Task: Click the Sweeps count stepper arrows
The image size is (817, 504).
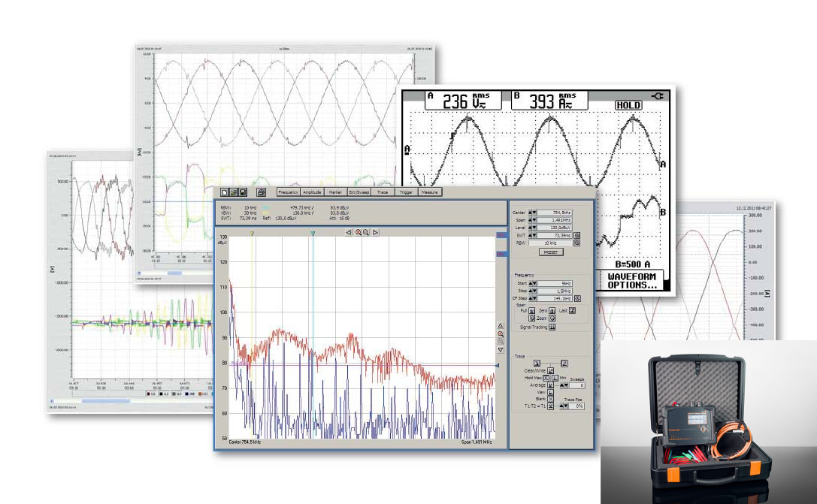Action: coord(563,386)
